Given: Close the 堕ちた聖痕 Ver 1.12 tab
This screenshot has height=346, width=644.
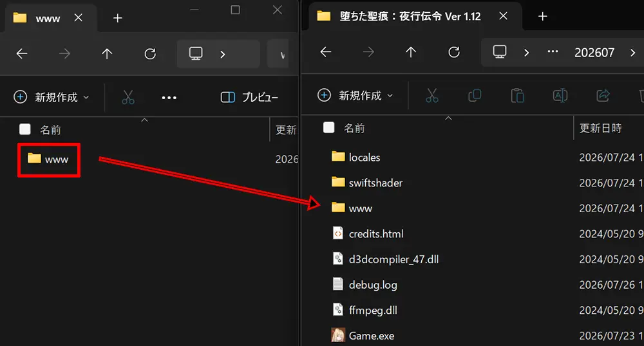Looking at the screenshot, I should (503, 16).
